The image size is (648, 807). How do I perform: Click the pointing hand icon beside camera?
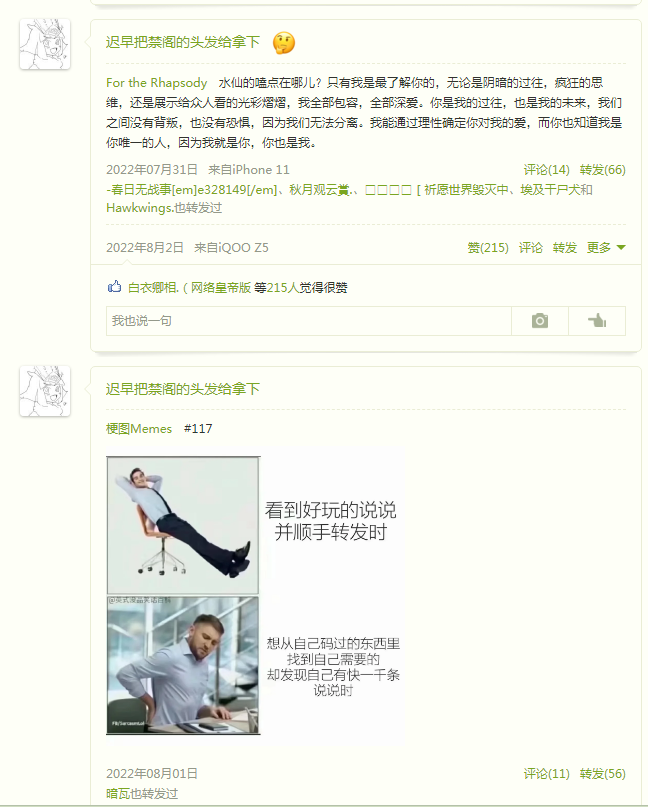pos(597,321)
